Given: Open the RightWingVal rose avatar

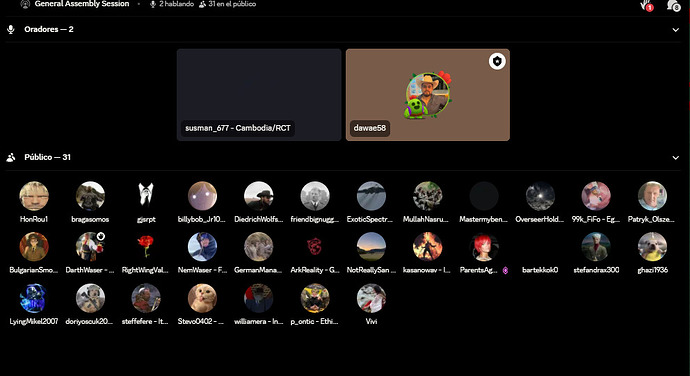Looking at the screenshot, I should click(x=146, y=247).
